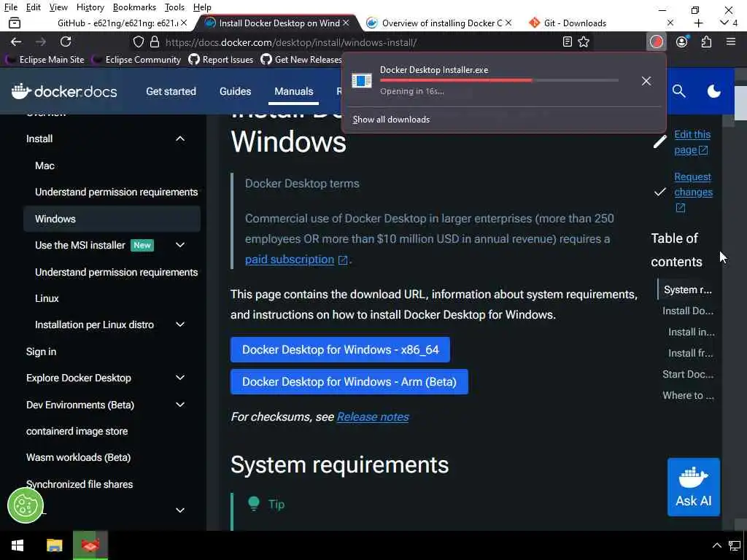Go back with the browser back arrow
This screenshot has height=560, width=747.
tap(16, 42)
